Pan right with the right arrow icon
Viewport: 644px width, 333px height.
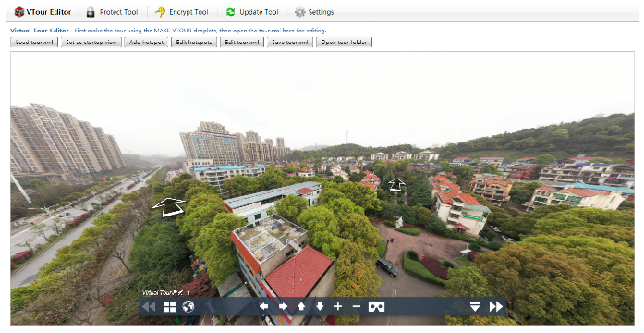[283, 307]
